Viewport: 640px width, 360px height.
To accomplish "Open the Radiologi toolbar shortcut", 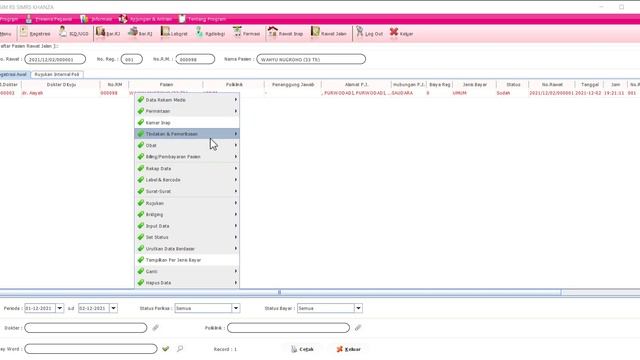I will click(210, 33).
